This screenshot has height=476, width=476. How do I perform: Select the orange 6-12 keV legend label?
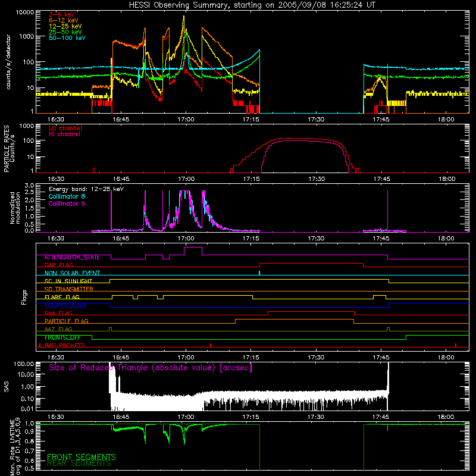coord(64,20)
